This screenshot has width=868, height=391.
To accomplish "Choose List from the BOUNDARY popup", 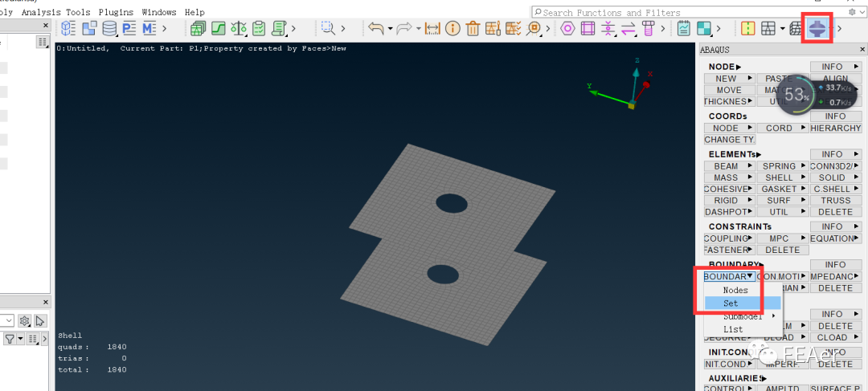I will [x=743, y=329].
